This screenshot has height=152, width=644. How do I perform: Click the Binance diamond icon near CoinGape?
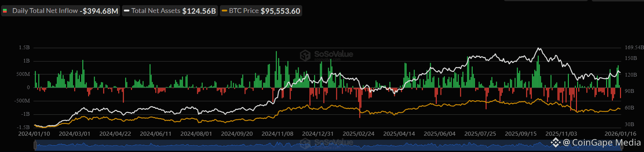(x=555, y=142)
